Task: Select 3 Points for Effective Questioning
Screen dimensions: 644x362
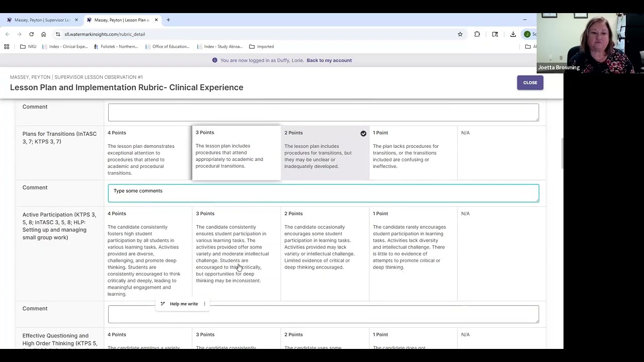Action: click(x=236, y=338)
